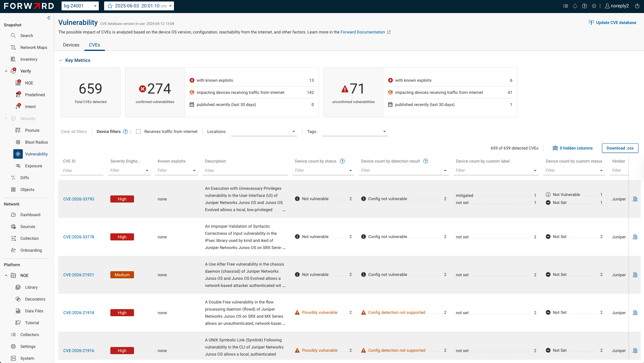
Task: Open Diffs in sidebar
Action: coord(25,178)
